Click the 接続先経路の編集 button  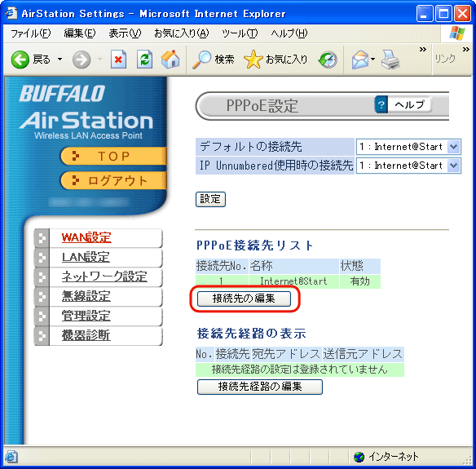tap(260, 387)
